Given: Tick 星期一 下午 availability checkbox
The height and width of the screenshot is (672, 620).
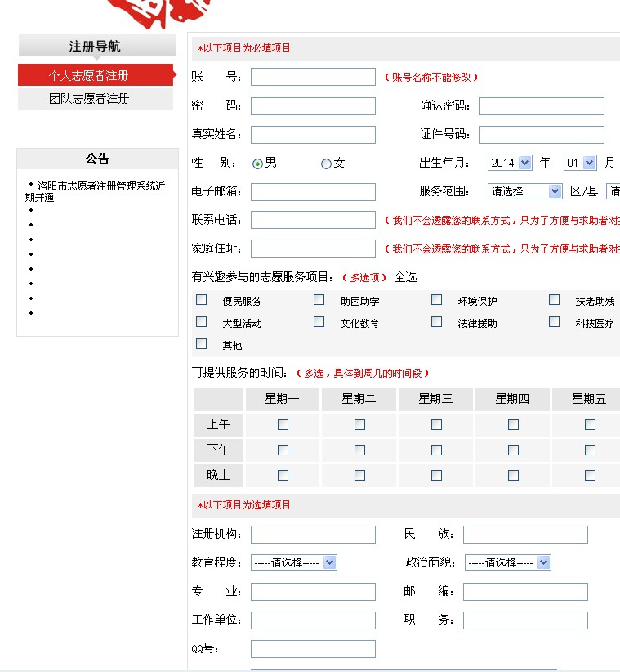Looking at the screenshot, I should click(283, 450).
